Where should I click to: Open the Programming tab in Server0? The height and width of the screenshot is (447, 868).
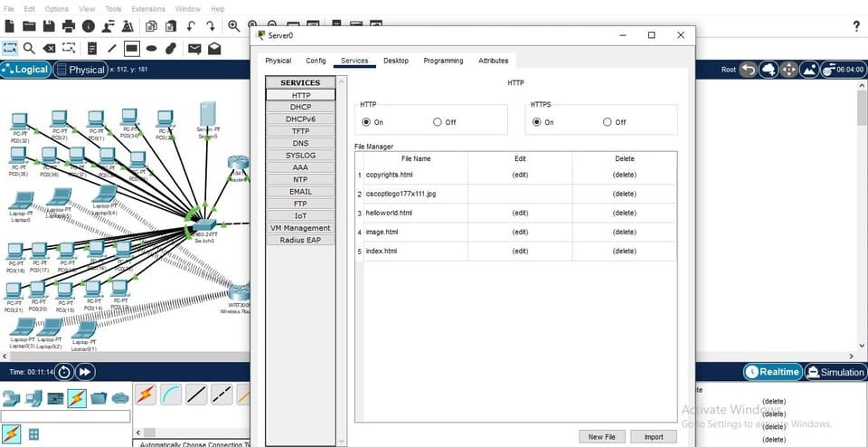coord(443,61)
